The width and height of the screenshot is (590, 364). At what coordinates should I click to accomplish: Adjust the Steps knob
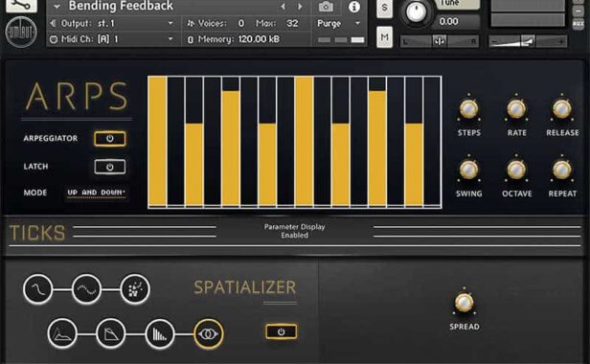[469, 109]
